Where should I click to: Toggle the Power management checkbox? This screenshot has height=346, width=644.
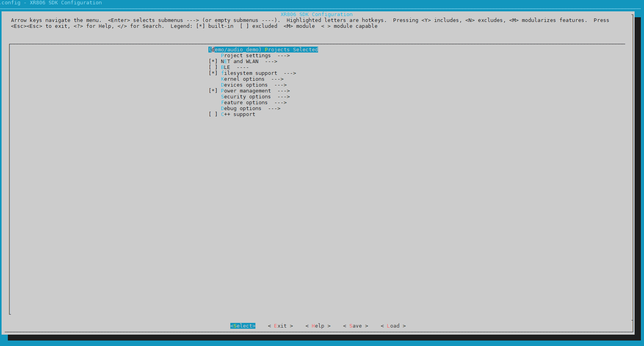213,91
